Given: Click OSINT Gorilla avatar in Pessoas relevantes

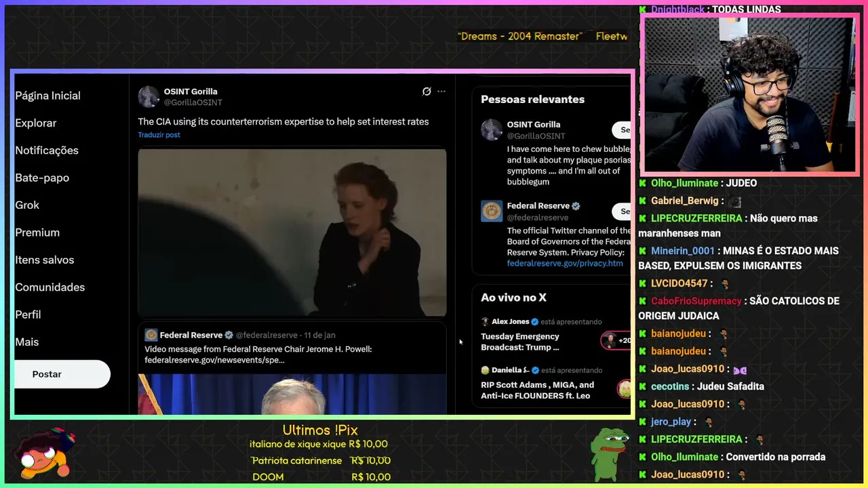Looking at the screenshot, I should pyautogui.click(x=492, y=129).
